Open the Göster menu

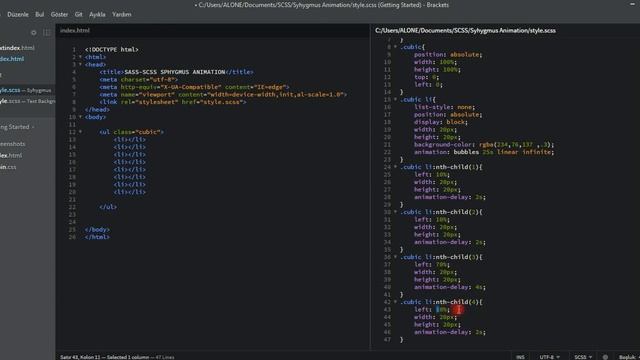[x=59, y=14]
